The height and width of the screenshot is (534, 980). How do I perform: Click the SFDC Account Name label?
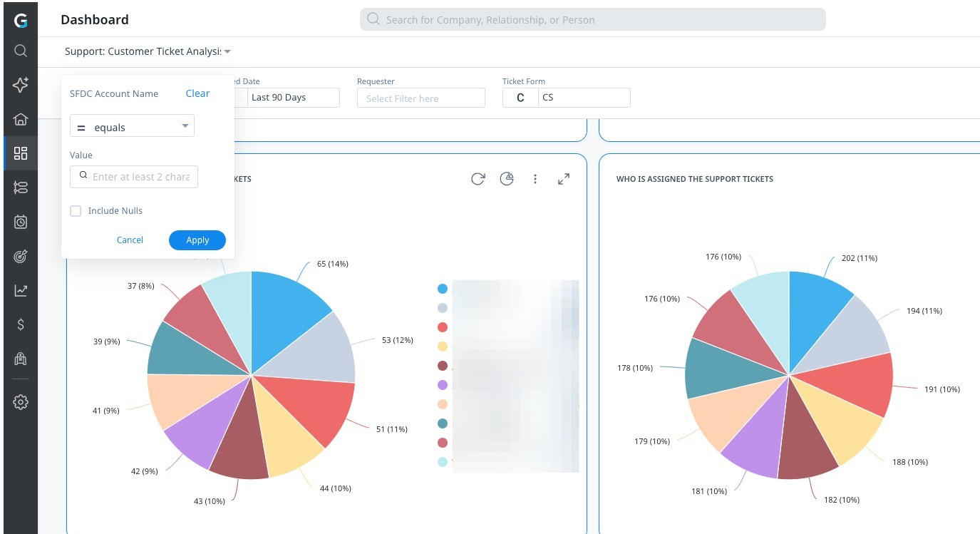tap(114, 93)
